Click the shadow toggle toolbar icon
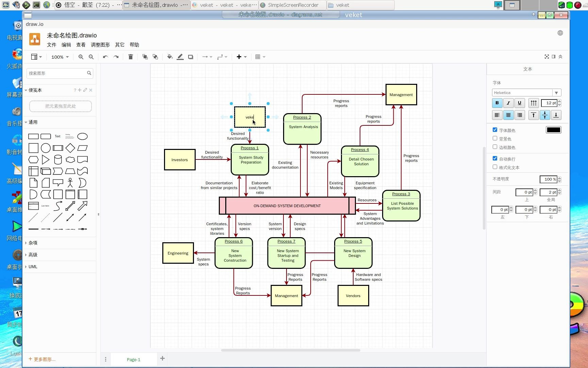 coord(191,57)
